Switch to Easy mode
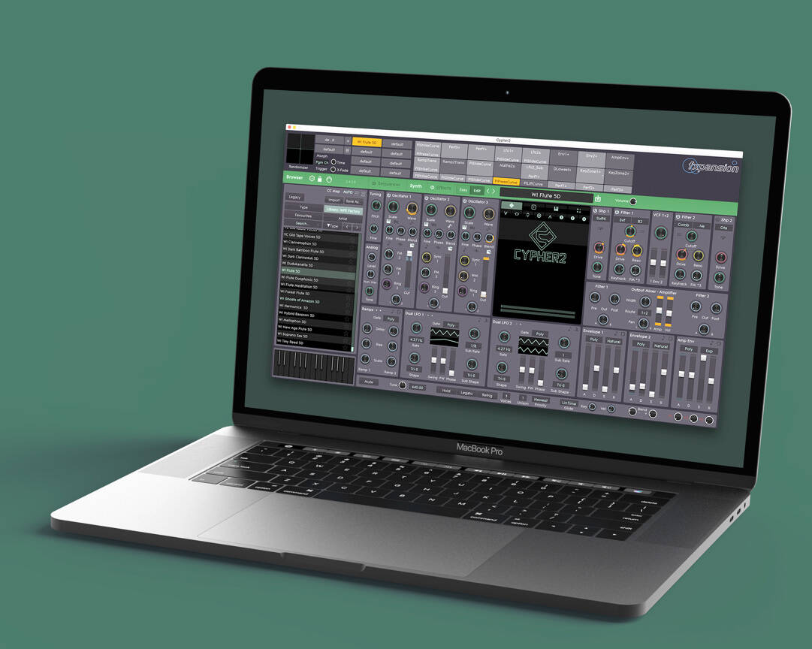 463,189
